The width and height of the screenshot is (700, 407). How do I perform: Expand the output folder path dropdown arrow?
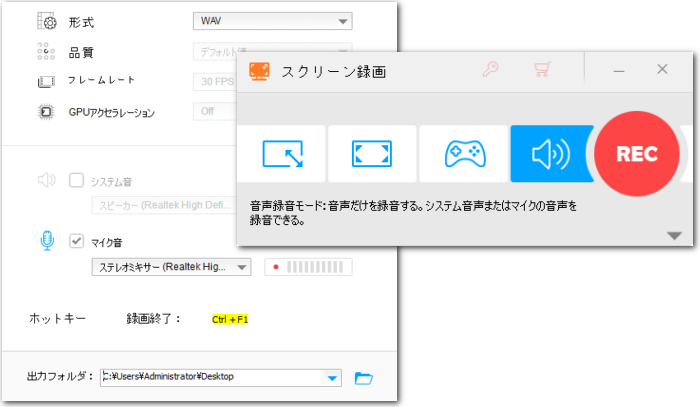pos(332,378)
